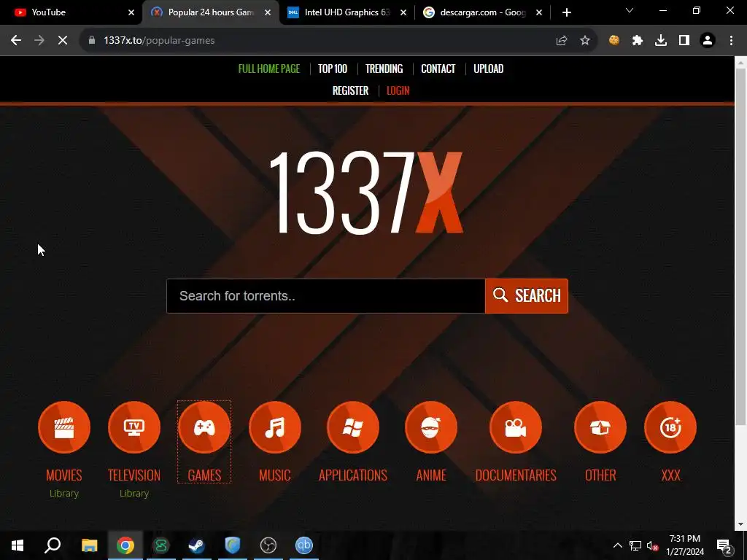Focus the Search for torrents field
Screen dimensions: 747x560
(326, 296)
